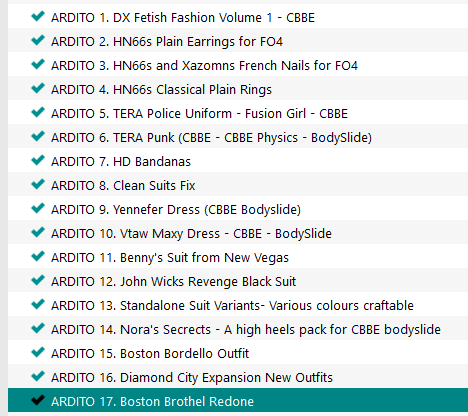Uncheck ARDITO 14. Nora's Secrects checkmark
This screenshot has height=416, width=468.
pyautogui.click(x=38, y=328)
